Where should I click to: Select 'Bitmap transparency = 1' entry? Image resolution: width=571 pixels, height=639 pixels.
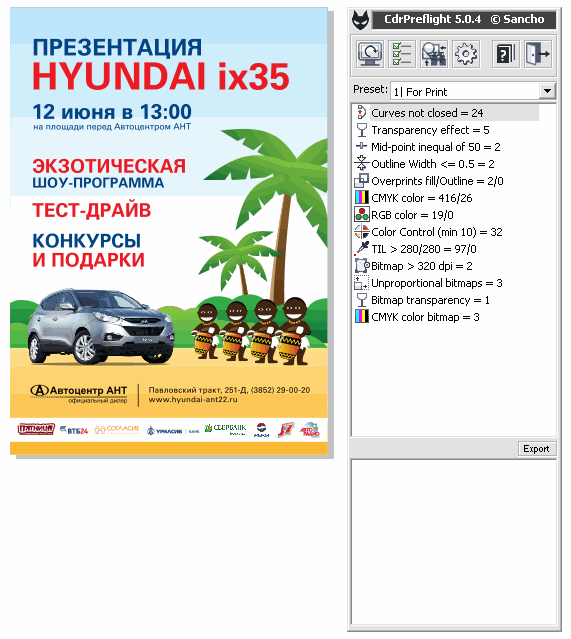tap(430, 301)
